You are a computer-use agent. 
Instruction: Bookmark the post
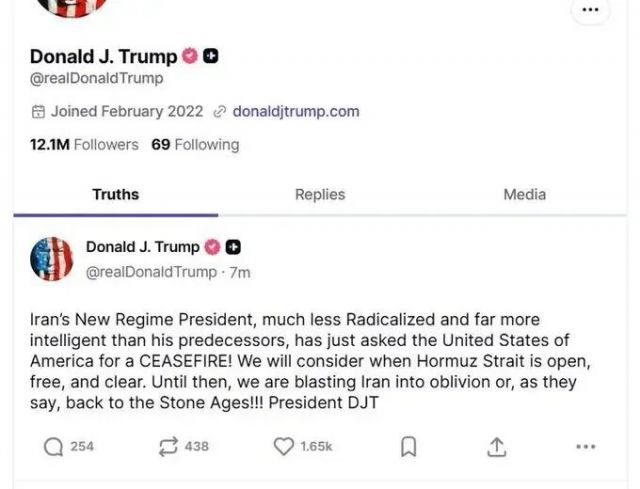[x=408, y=447]
